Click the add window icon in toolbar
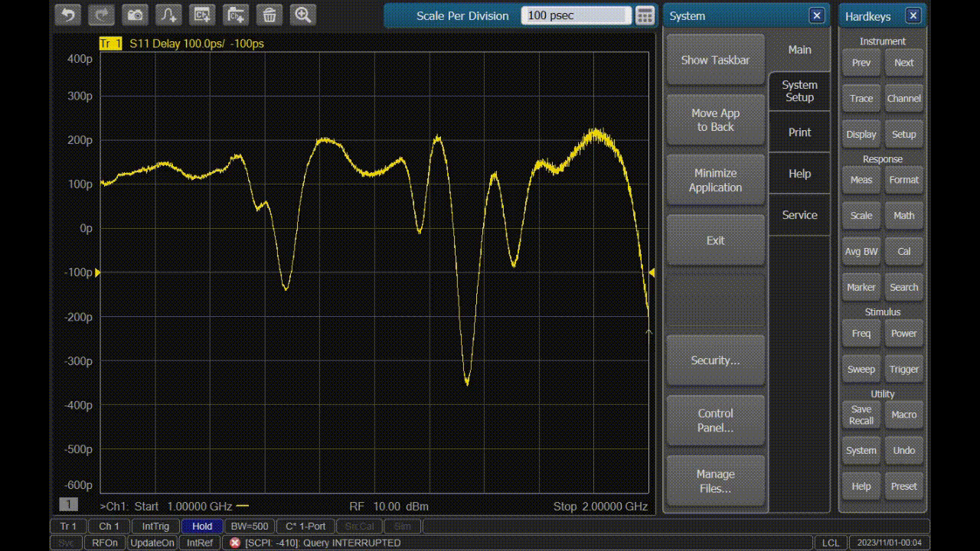Viewport: 980px width, 551px height. (x=236, y=15)
